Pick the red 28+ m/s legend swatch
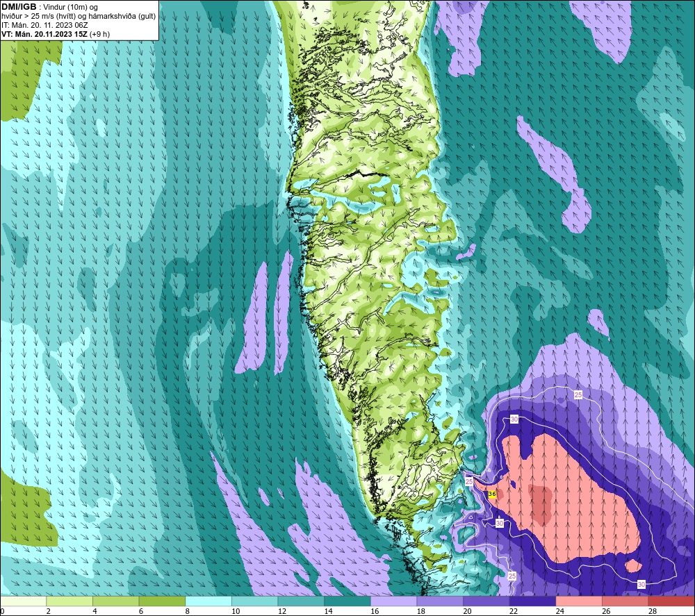Image resolution: width=695 pixels, height=616 pixels. 671,601
